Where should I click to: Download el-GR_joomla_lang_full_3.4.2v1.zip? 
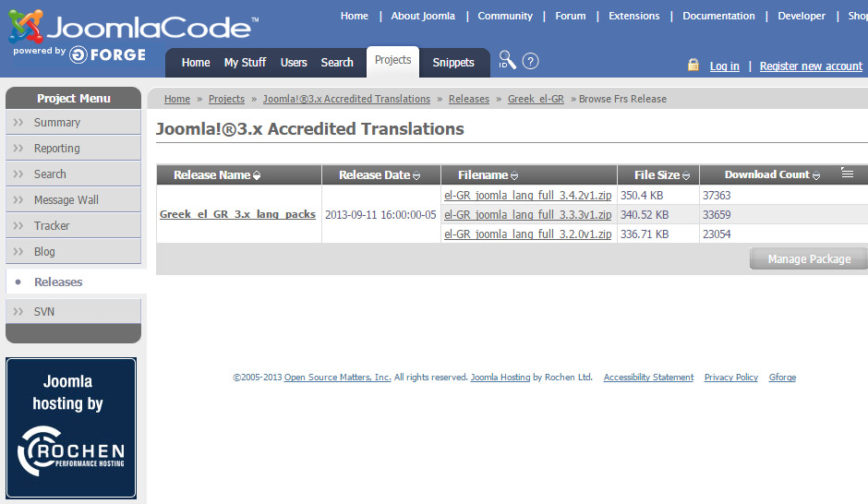527,196
